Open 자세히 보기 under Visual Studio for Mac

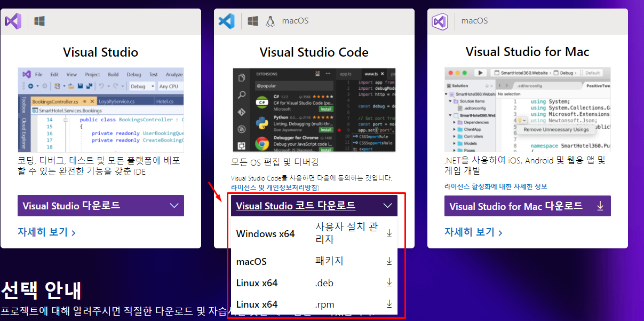[x=473, y=232]
